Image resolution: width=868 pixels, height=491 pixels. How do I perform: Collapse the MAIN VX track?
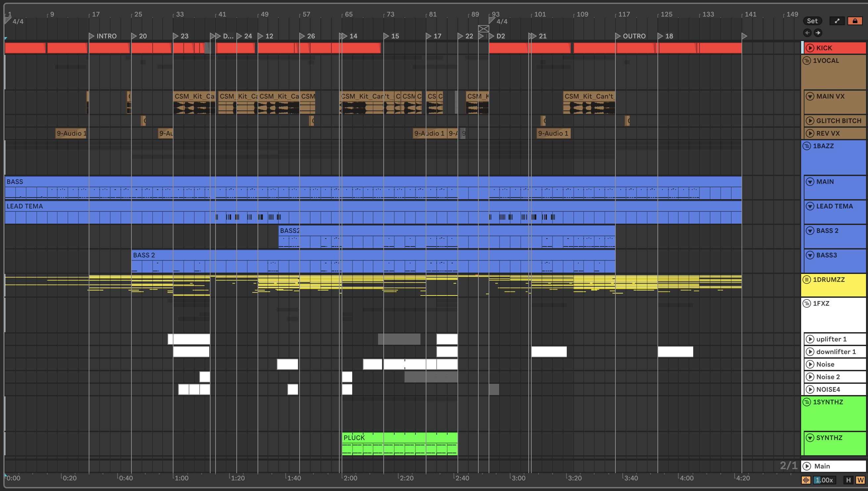(810, 97)
